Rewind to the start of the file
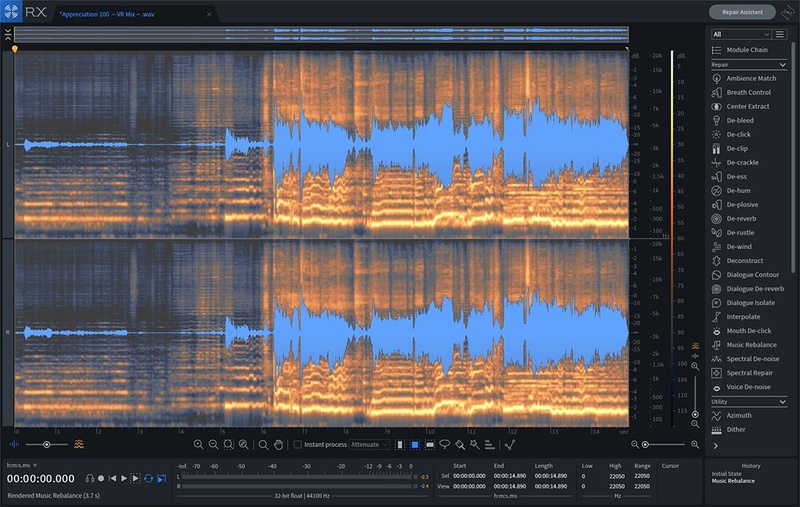 click(113, 478)
